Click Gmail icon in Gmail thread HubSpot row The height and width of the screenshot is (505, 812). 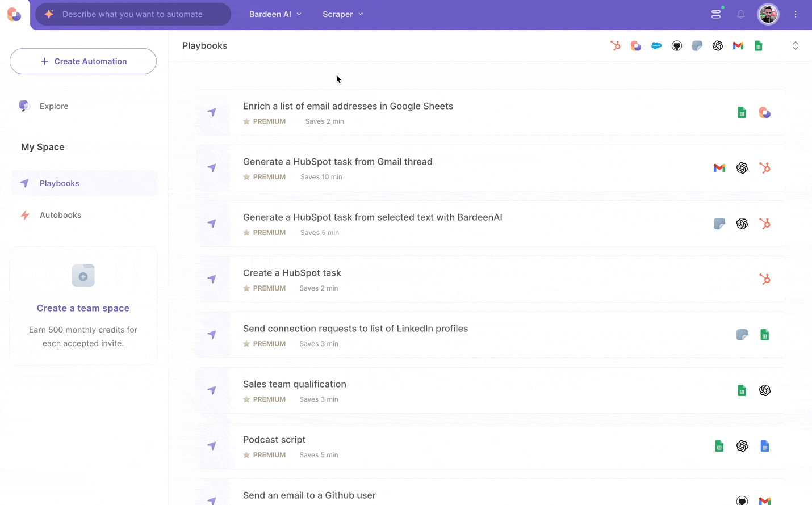coord(719,168)
